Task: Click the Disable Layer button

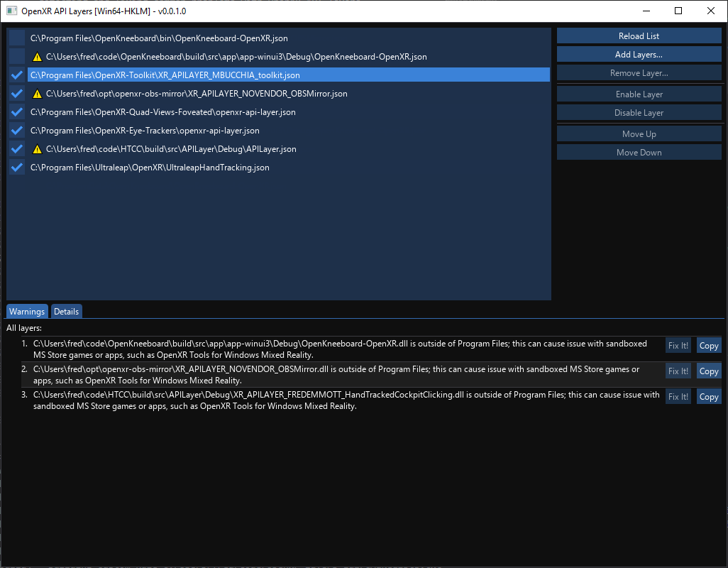Action: 639,113
